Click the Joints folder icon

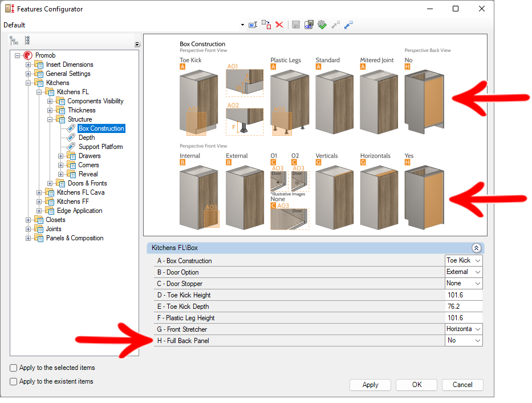[39, 229]
